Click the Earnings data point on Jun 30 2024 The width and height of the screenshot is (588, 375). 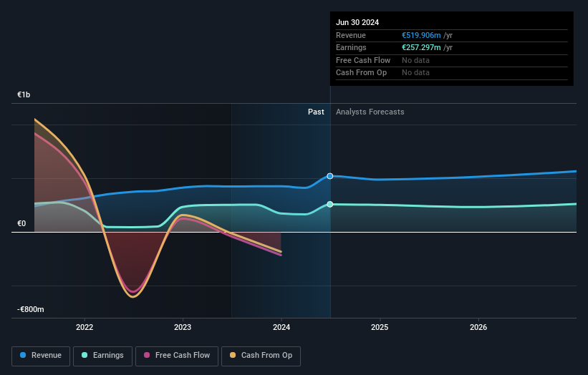coord(330,204)
